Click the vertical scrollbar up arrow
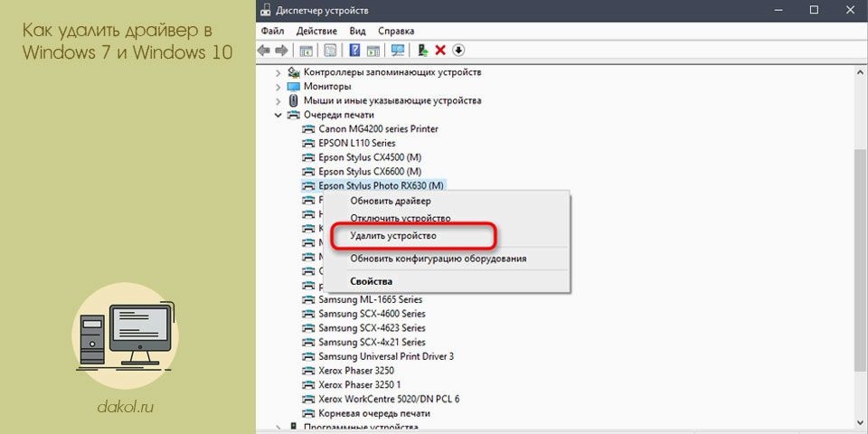Image resolution: width=868 pixels, height=434 pixels. pos(861,72)
